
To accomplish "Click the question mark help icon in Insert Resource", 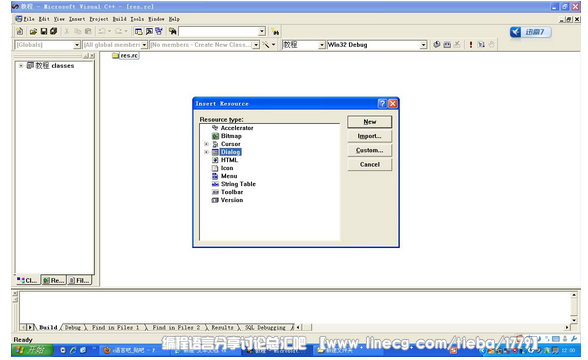I will (x=382, y=104).
